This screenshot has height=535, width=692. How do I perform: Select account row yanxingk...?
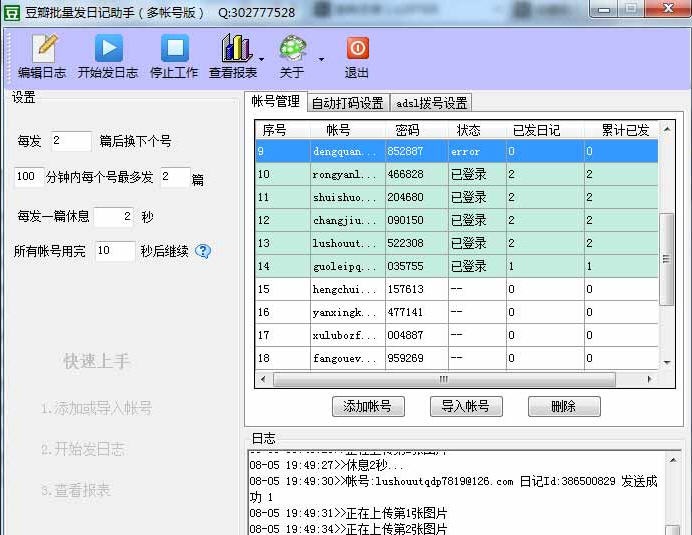click(457, 312)
